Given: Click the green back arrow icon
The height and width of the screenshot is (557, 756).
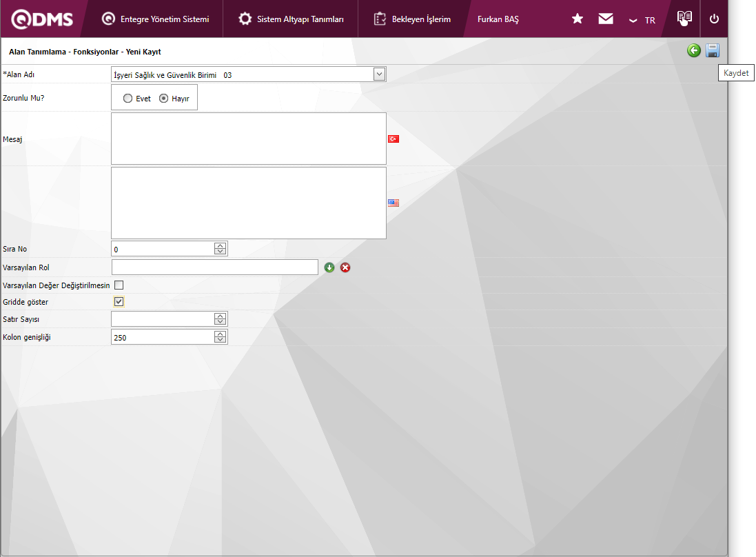Looking at the screenshot, I should [x=694, y=50].
